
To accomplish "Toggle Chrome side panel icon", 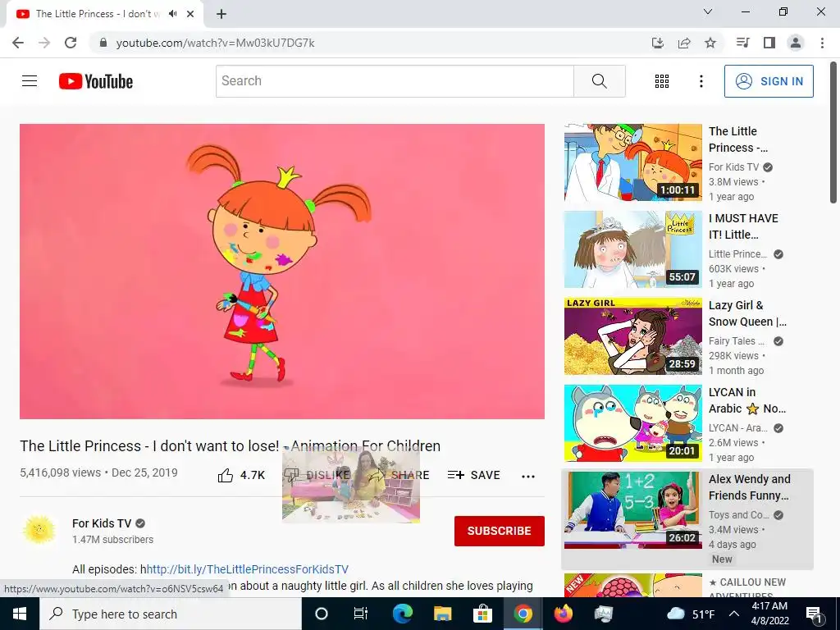I will [769, 43].
